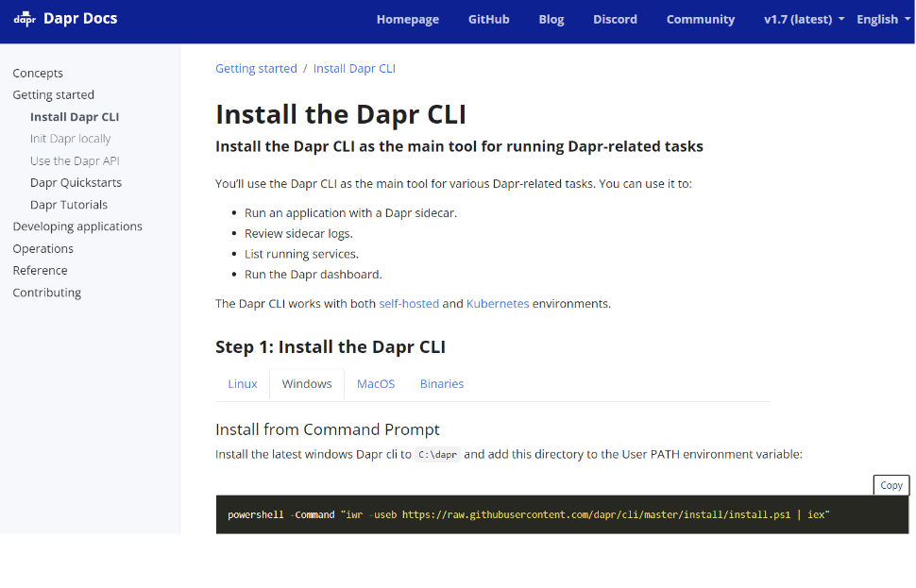Open Getting started in the sidebar
Image resolution: width=916 pixels, height=588 pixels.
(53, 94)
